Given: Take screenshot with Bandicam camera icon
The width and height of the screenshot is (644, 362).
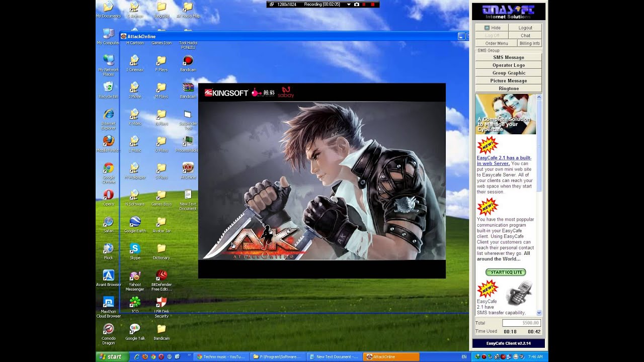Looking at the screenshot, I should 357,4.
